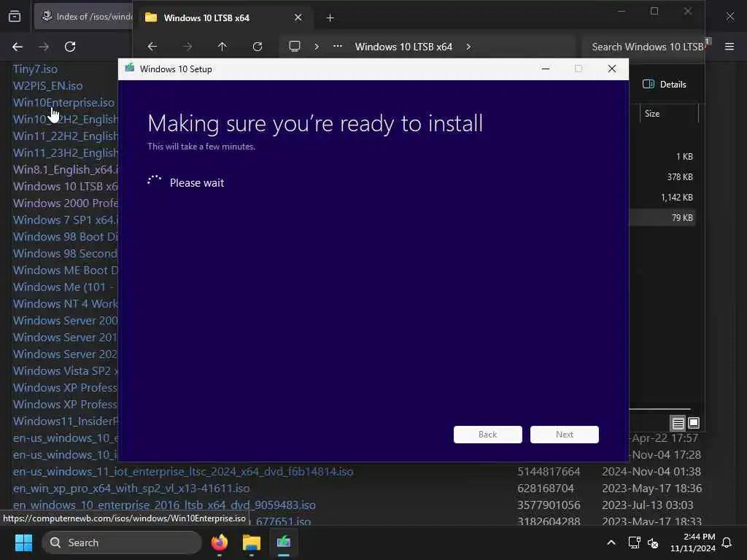Select the file row sized 1,142 KB
The image size is (747, 560).
(x=662, y=197)
